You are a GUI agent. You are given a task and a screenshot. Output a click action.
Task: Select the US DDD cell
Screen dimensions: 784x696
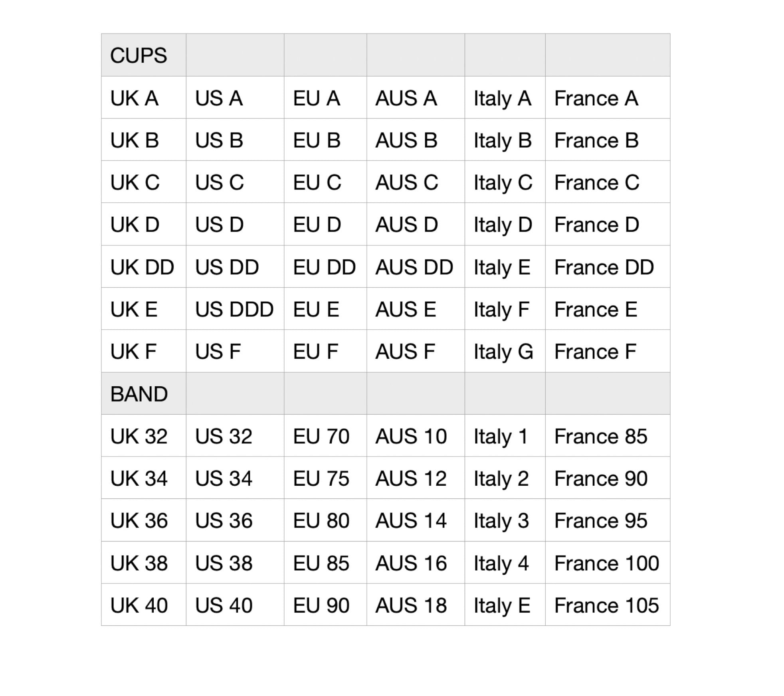click(235, 309)
